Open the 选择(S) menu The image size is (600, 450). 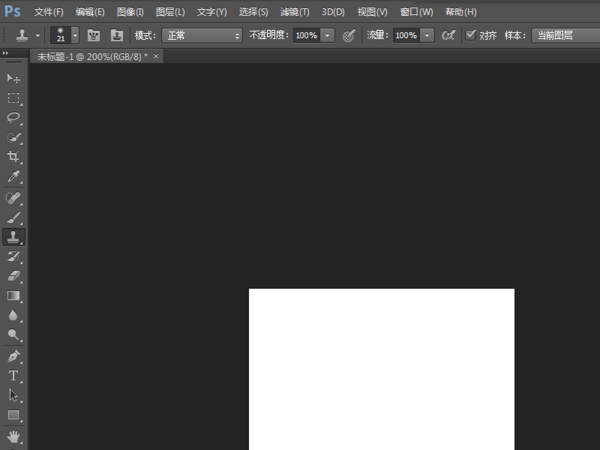pos(253,12)
